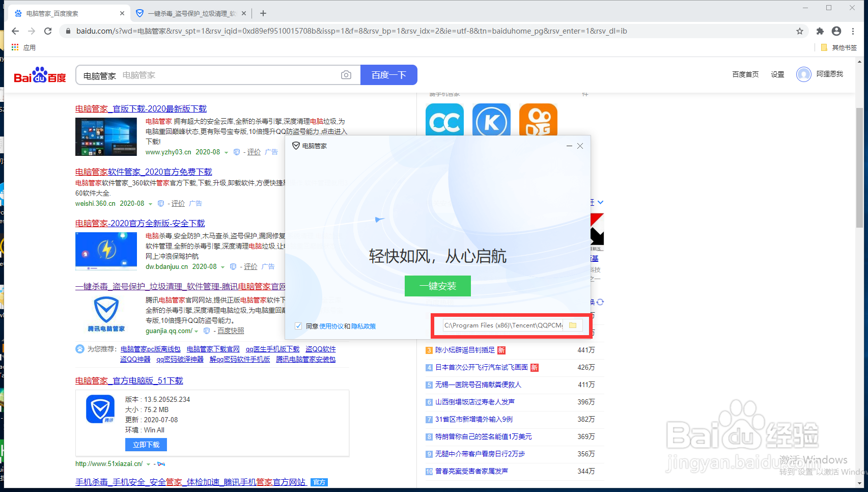Click the installation path input field
868x492 pixels.
[501, 325]
